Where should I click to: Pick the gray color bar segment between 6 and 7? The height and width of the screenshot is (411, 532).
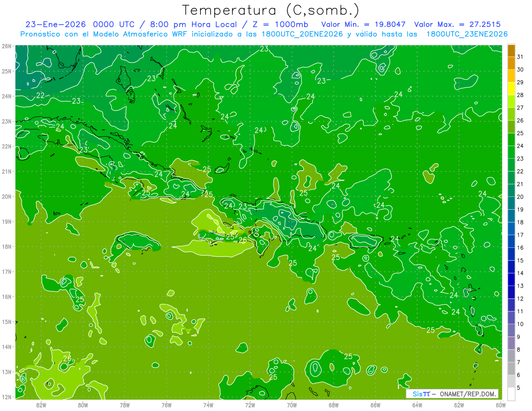point(511,368)
